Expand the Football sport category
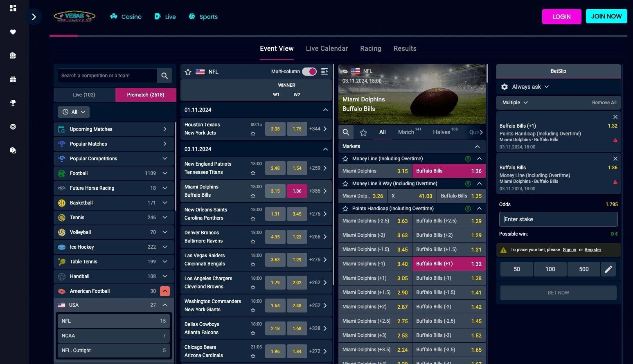This screenshot has width=633, height=364. 164,173
